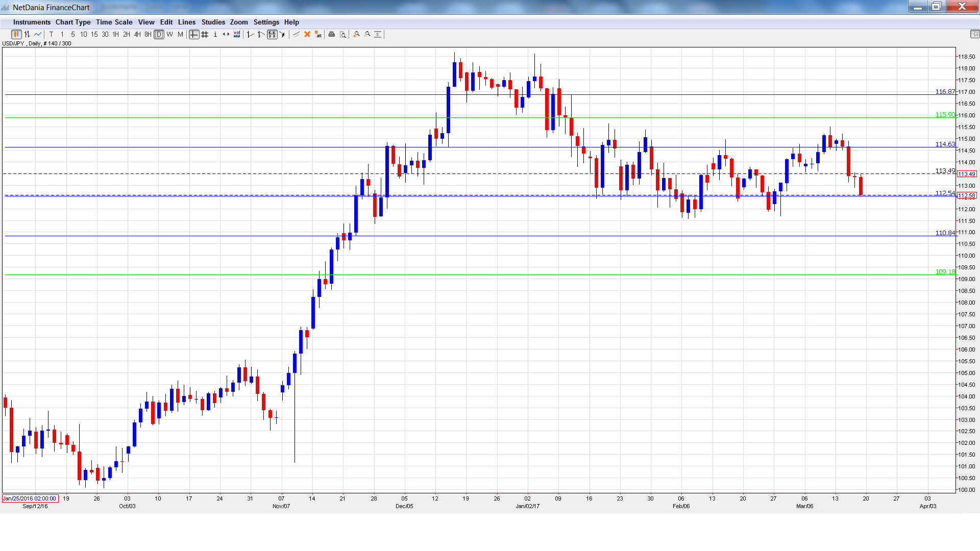The image size is (980, 551).
Task: Click the date box Jan/25/2016 on time axis
Action: (x=30, y=498)
